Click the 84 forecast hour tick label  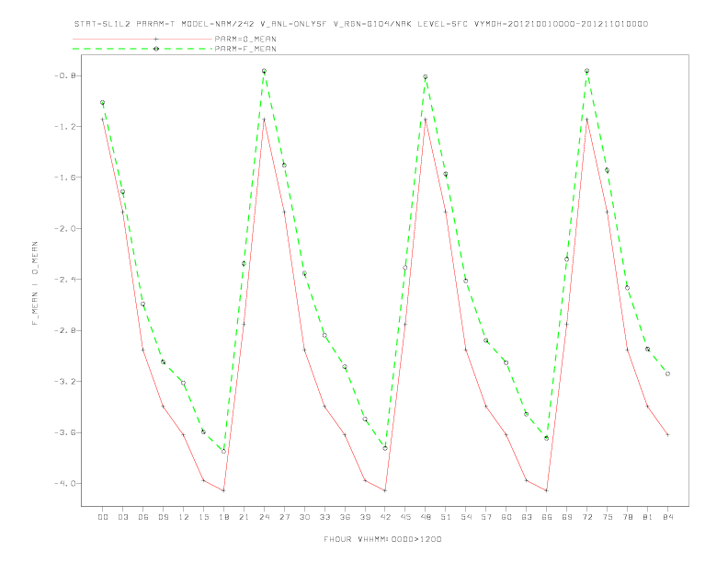[667, 517]
